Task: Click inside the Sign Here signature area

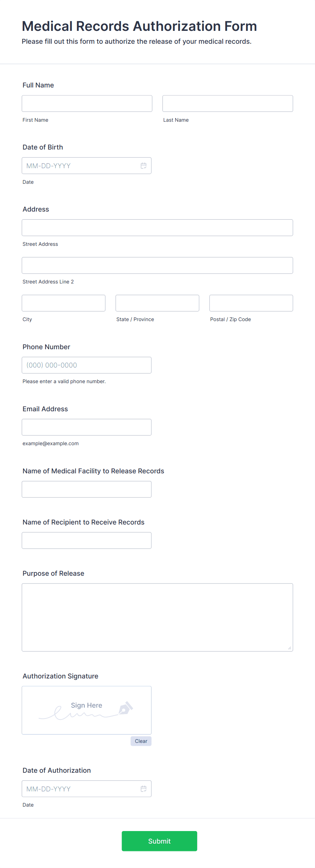Action: pos(86,710)
